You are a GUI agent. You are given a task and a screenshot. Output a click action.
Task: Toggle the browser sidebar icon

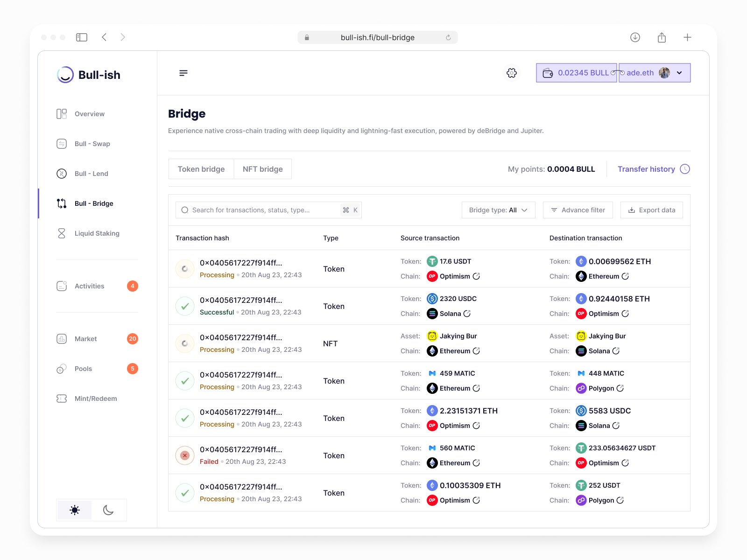[x=82, y=37]
